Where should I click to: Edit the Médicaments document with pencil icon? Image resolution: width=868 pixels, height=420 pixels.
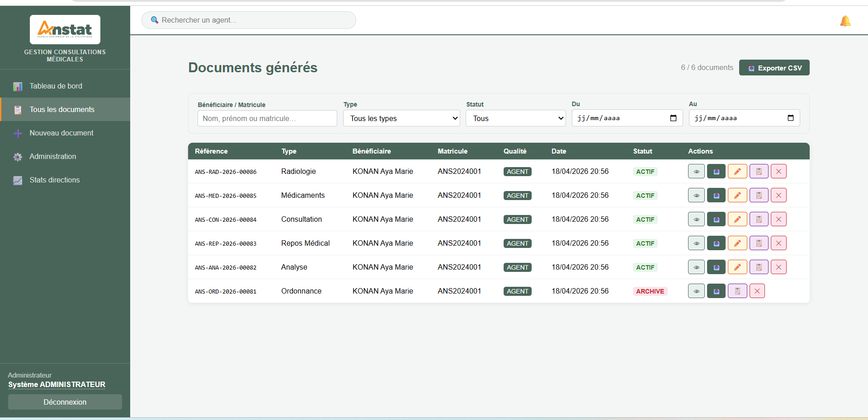pyautogui.click(x=737, y=196)
